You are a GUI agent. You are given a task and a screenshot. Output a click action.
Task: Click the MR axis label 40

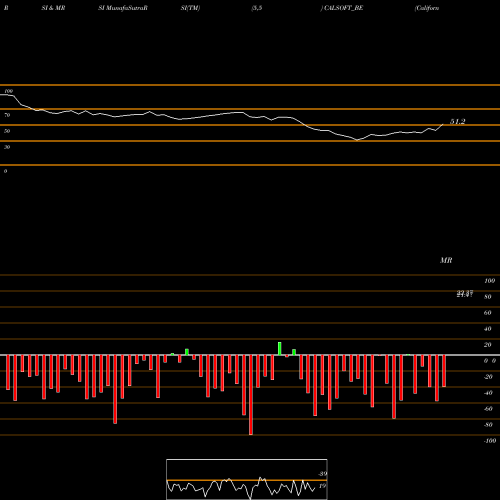tap(488, 329)
